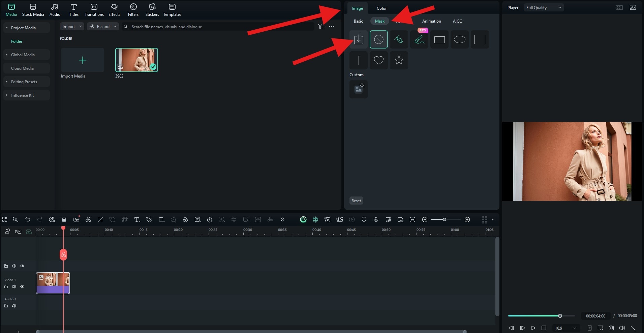Viewport: 644px width, 333px height.
Task: Open the Transitions tab
Action: (94, 10)
